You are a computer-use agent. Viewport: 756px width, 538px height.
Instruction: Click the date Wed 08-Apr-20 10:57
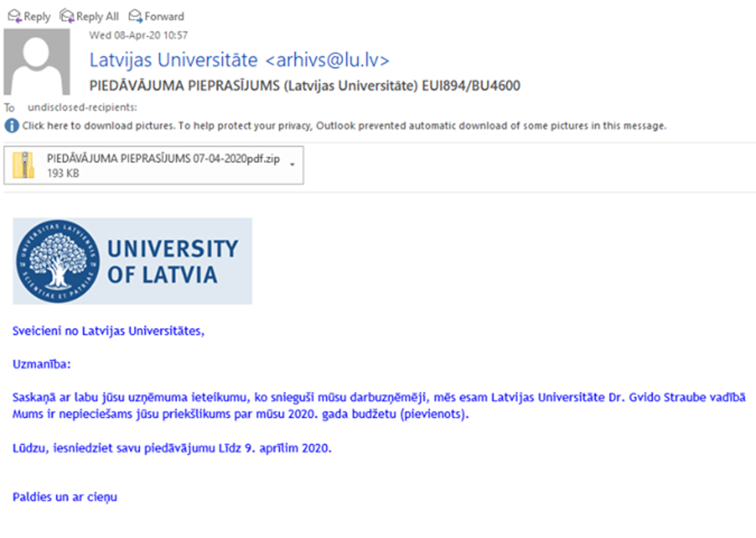coord(139,35)
